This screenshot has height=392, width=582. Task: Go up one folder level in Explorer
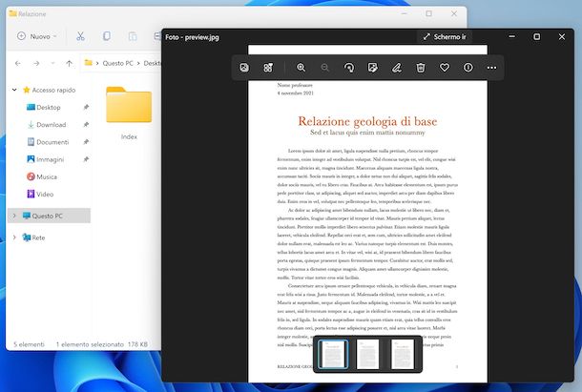[x=69, y=64]
